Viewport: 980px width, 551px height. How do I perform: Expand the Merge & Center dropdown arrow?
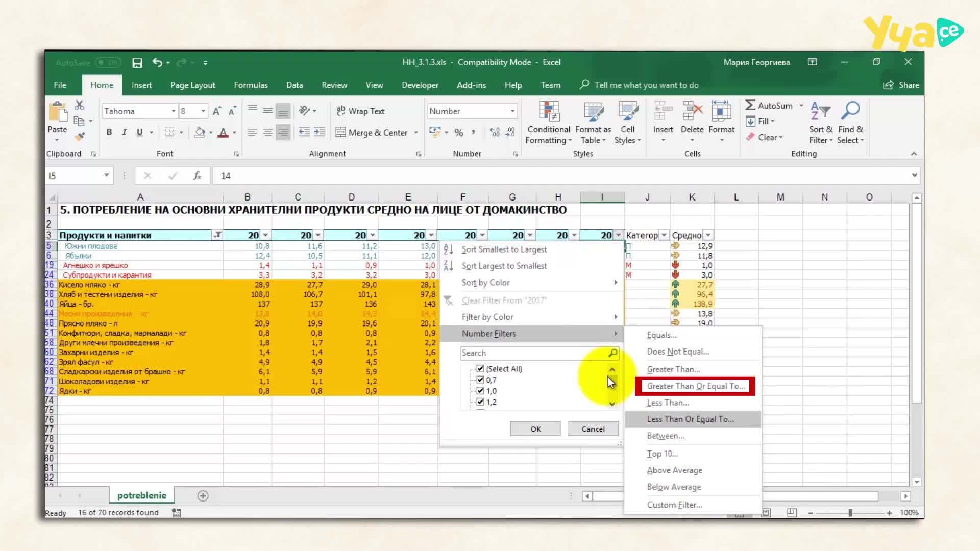click(x=416, y=133)
